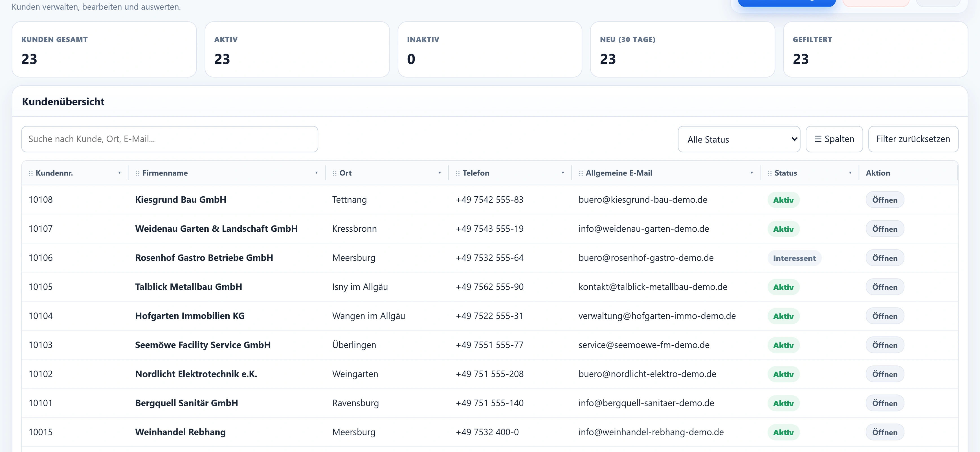Click Öffnen for Bergquell Sanitär GmbH
Screen dimensions: 980x452
[885, 403]
